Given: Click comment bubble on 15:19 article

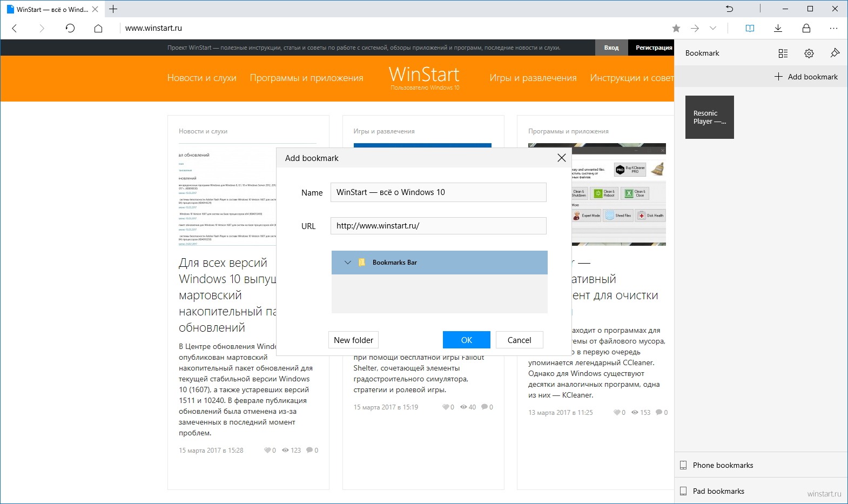Looking at the screenshot, I should 484,407.
